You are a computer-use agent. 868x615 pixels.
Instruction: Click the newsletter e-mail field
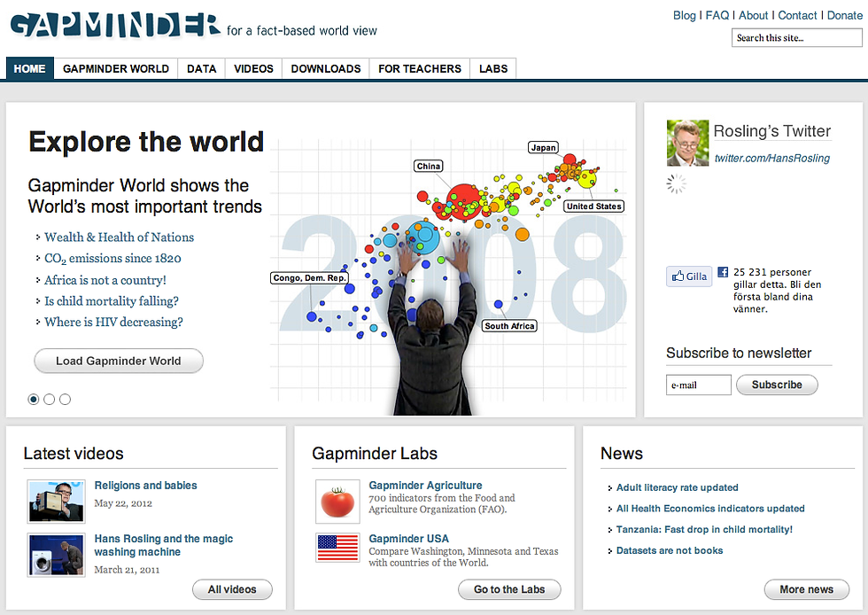pos(699,385)
